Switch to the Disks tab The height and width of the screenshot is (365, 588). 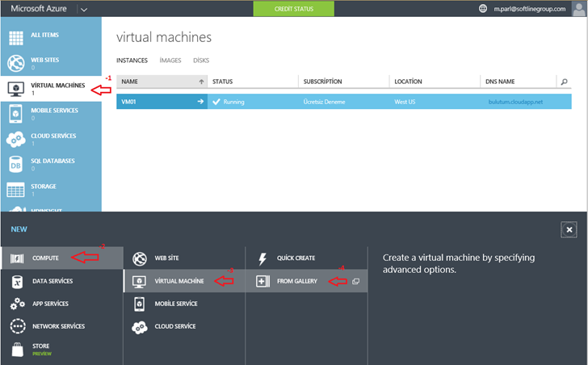[x=201, y=61]
